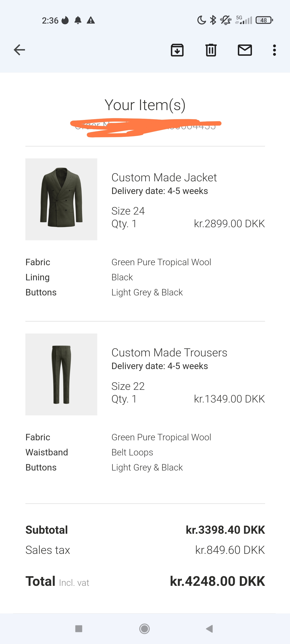Viewport: 290px width, 644px height.
Task: Tap the Bluetooth status icon
Action: pos(213,20)
